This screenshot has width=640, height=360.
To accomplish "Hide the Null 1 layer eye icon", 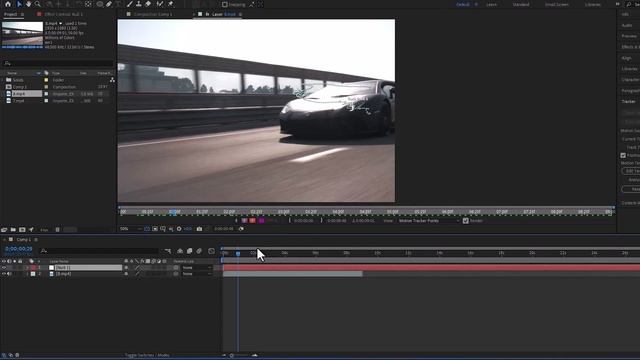I will pos(4,268).
